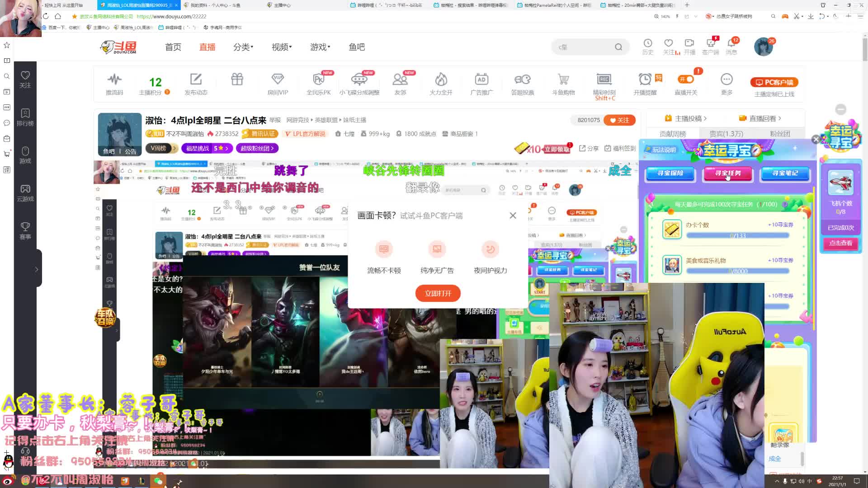Screen dimensions: 868x488
Task: Go to 鱼吧 forum menu item
Action: coord(357,47)
